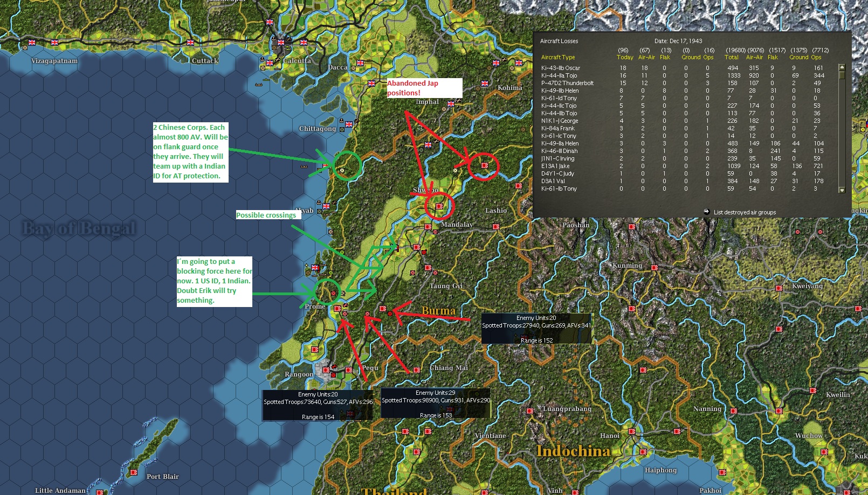Viewport: 868px width, 495px height.
Task: Click the Aircraft Losses panel title
Action: pos(559,41)
